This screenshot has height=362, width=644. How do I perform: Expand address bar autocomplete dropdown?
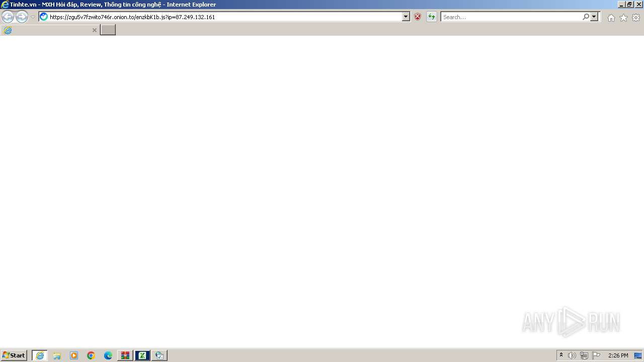click(406, 17)
